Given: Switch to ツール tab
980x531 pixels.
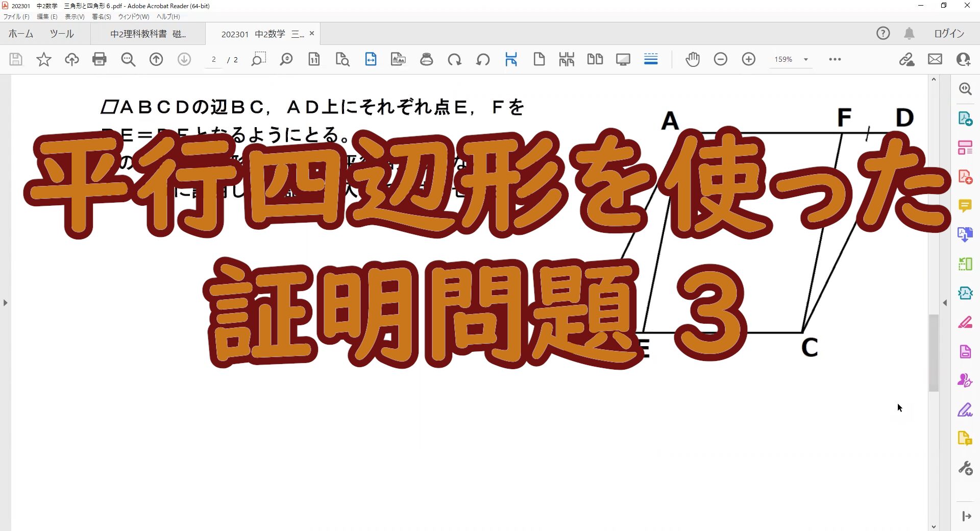Looking at the screenshot, I should click(x=62, y=34).
